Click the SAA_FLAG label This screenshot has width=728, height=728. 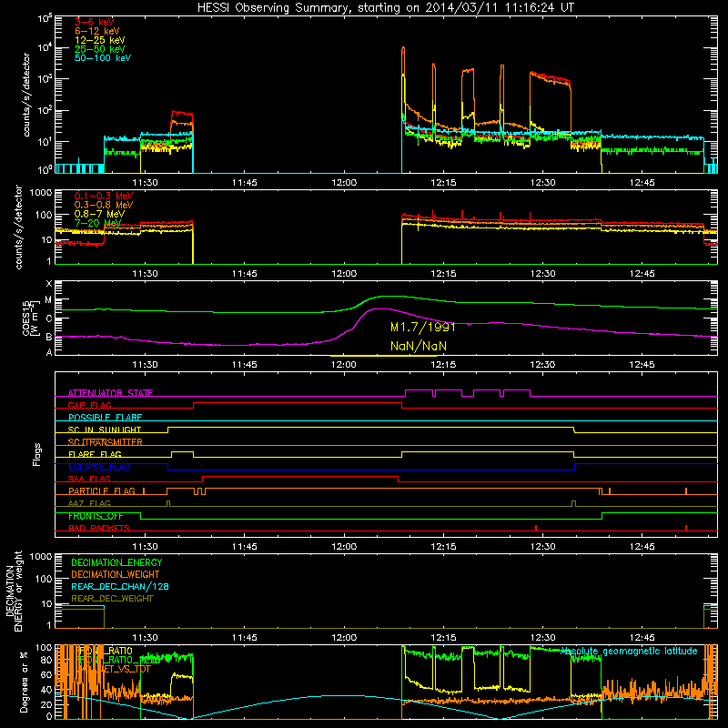89,479
